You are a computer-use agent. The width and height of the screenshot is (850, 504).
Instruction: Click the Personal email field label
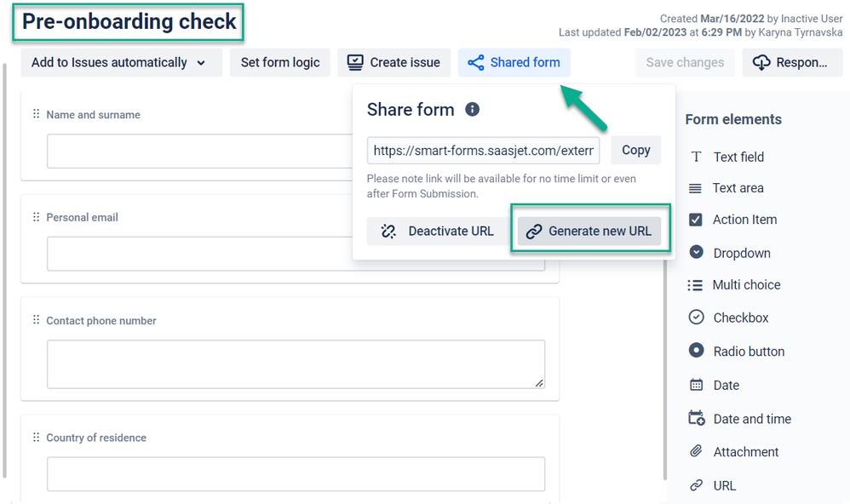pos(82,217)
